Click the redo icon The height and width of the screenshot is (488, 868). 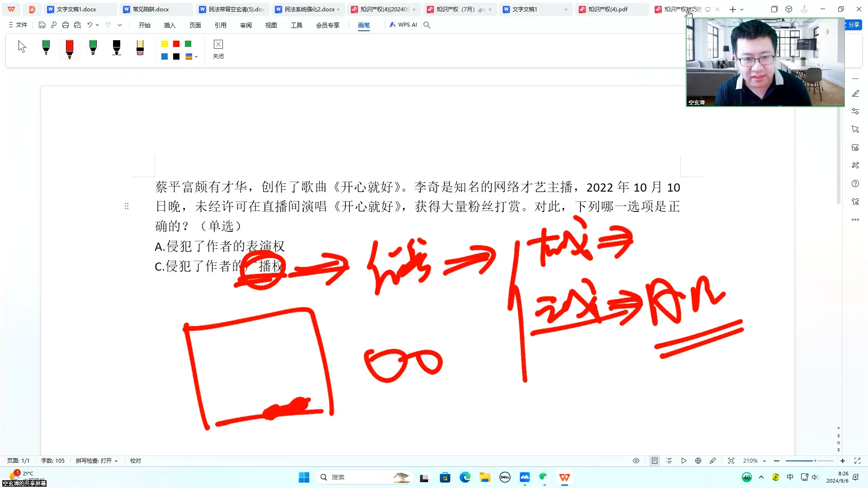[x=108, y=25]
